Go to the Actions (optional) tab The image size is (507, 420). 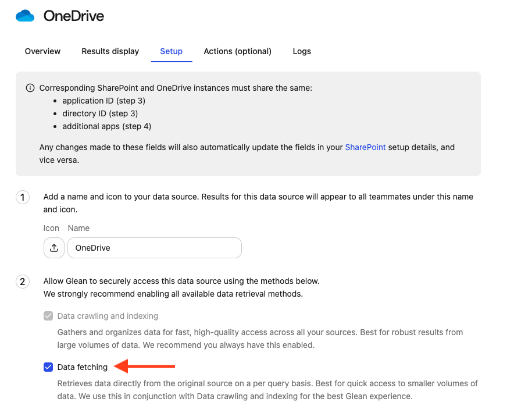237,51
